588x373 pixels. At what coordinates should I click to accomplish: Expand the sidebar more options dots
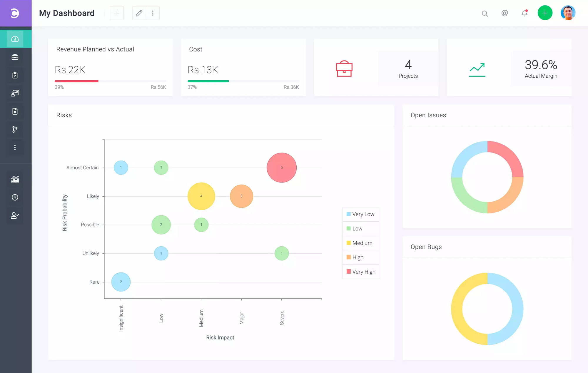pos(15,148)
